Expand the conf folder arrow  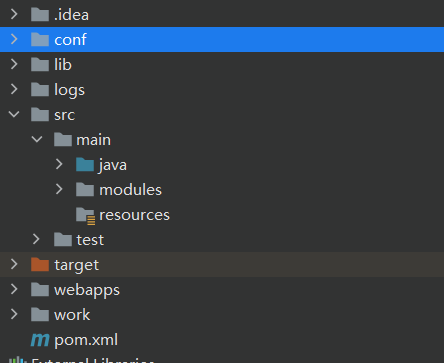point(14,39)
